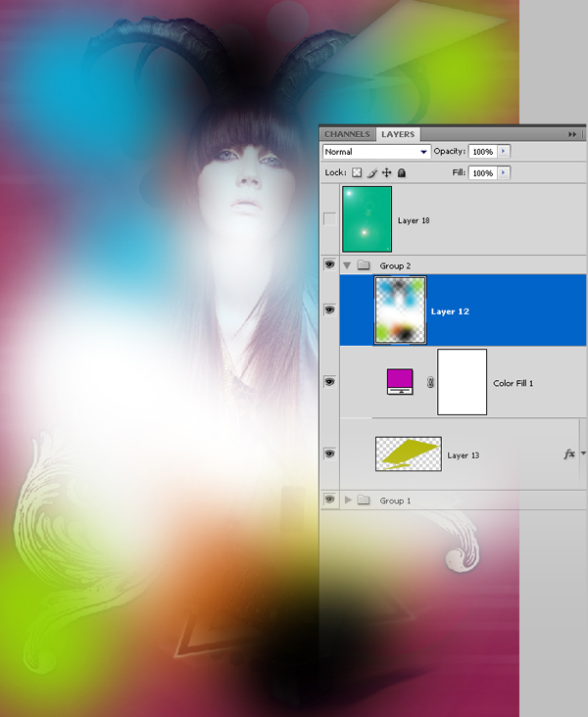Screen dimensions: 588x717
Task: Enable lock position move icon
Action: [x=387, y=172]
